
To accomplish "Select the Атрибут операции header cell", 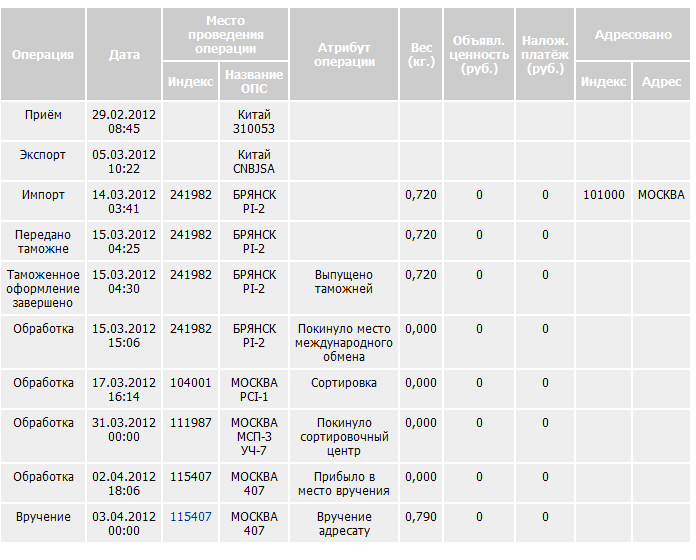I will pyautogui.click(x=344, y=54).
